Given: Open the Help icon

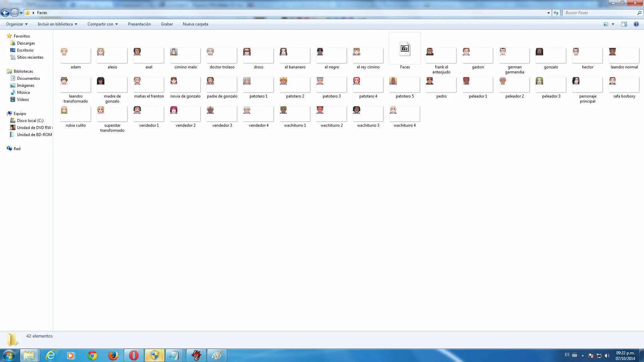Looking at the screenshot, I should pos(636,24).
